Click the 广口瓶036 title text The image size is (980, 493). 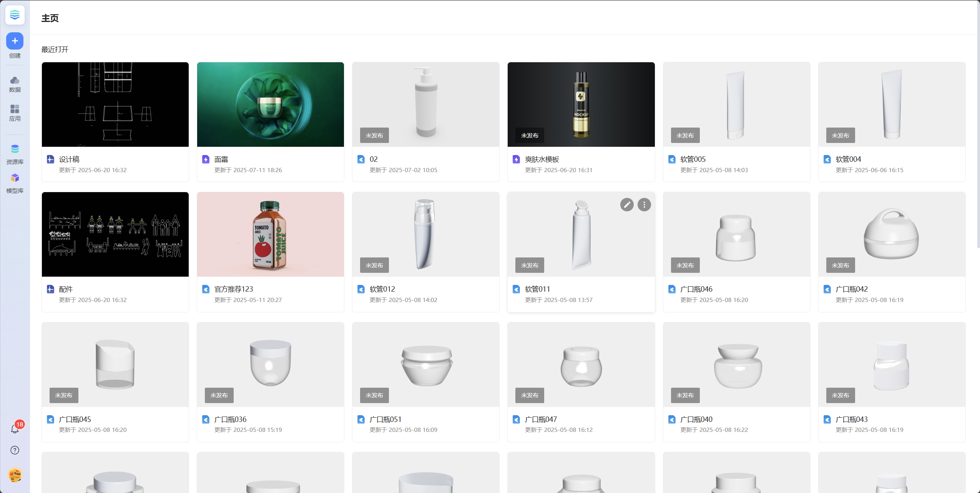[x=230, y=419]
